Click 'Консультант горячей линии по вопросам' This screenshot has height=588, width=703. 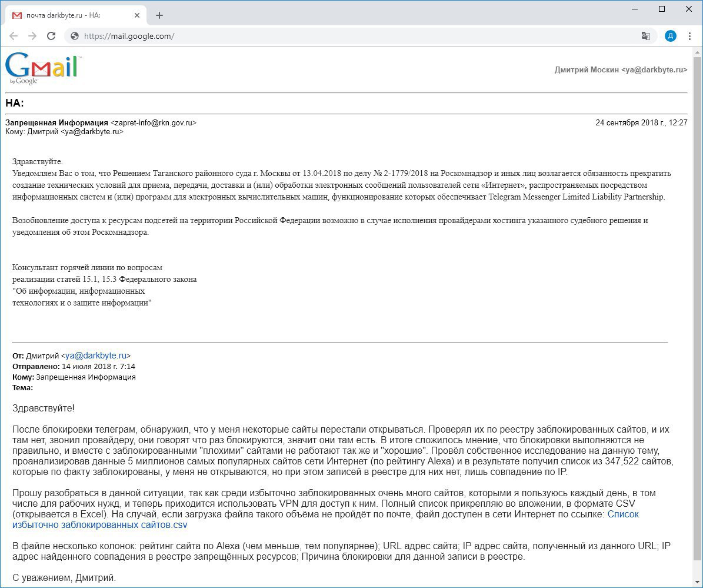pos(88,268)
